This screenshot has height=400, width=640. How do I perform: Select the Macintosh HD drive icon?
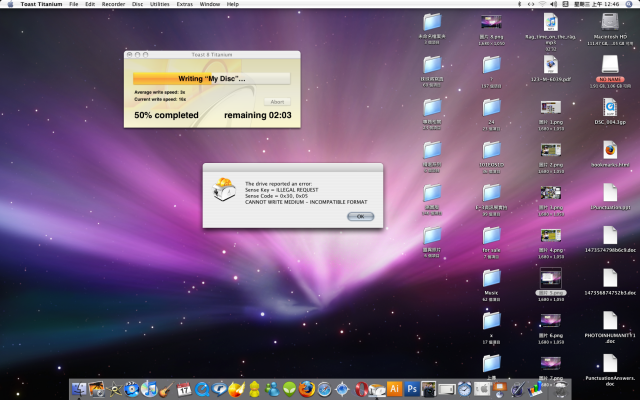click(610, 22)
